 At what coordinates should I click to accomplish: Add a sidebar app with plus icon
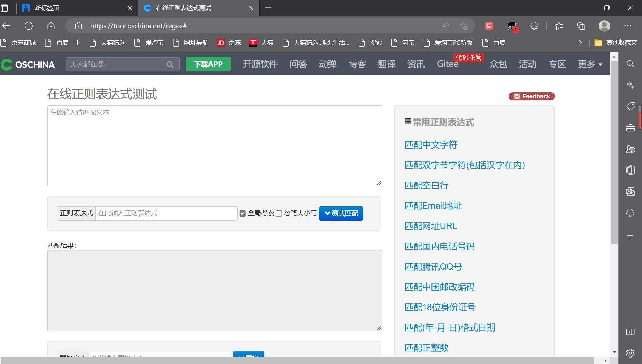click(630, 236)
